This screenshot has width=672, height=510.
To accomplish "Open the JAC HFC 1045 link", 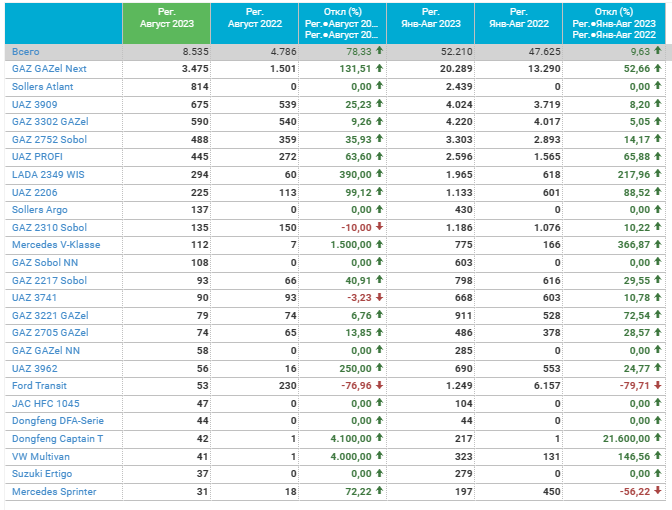I will 46,404.
